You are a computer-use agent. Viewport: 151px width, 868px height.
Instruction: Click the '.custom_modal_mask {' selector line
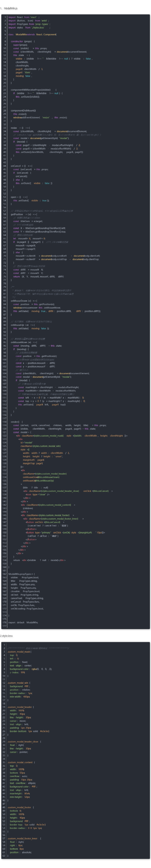[x=19, y=652]
